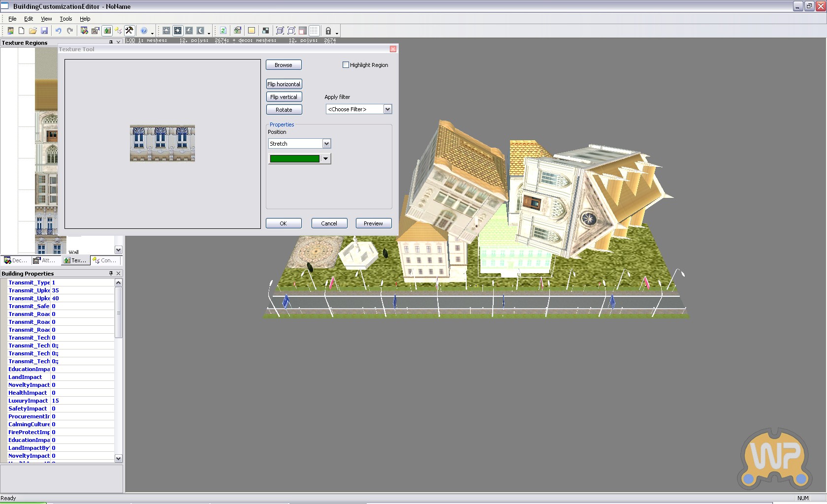Open the Choose Filter dropdown

point(387,109)
